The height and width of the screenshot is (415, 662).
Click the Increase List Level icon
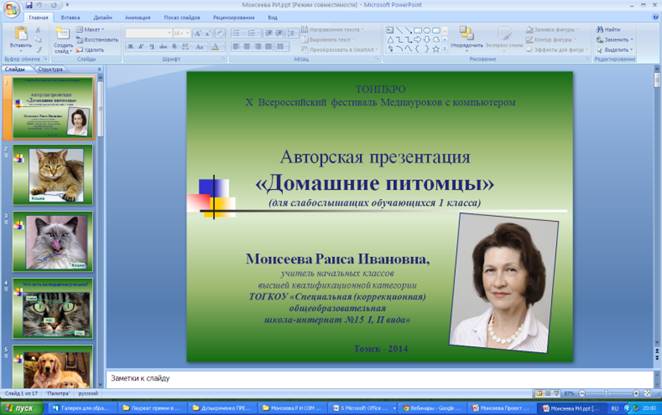click(x=279, y=33)
